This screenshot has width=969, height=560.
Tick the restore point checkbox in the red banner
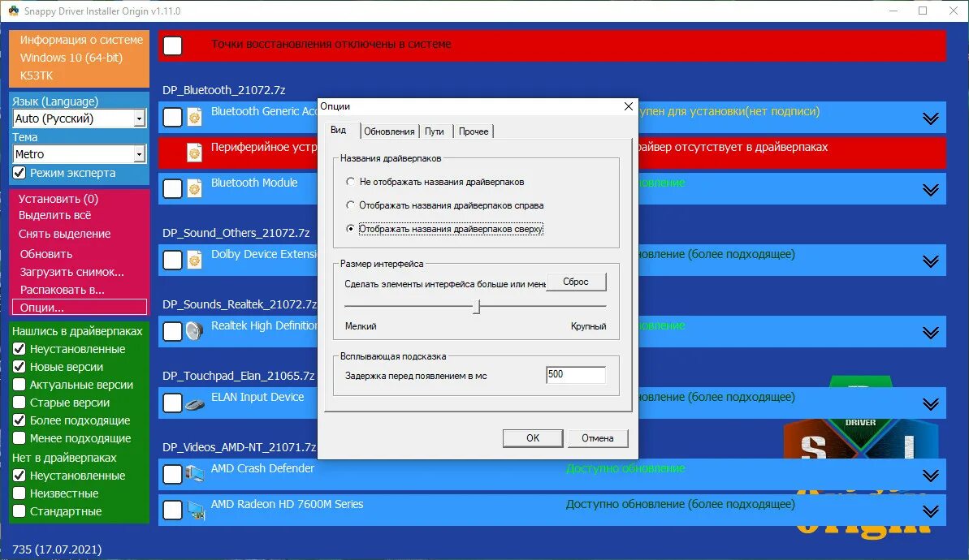(x=172, y=45)
